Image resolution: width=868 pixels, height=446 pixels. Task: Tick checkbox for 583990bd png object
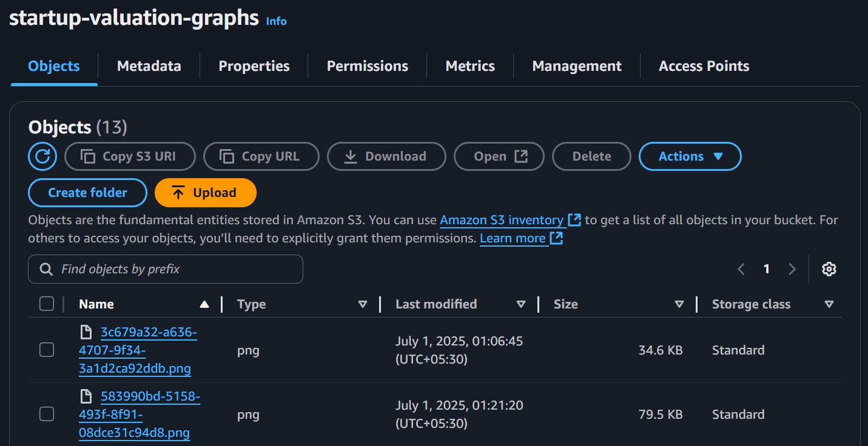(47, 414)
